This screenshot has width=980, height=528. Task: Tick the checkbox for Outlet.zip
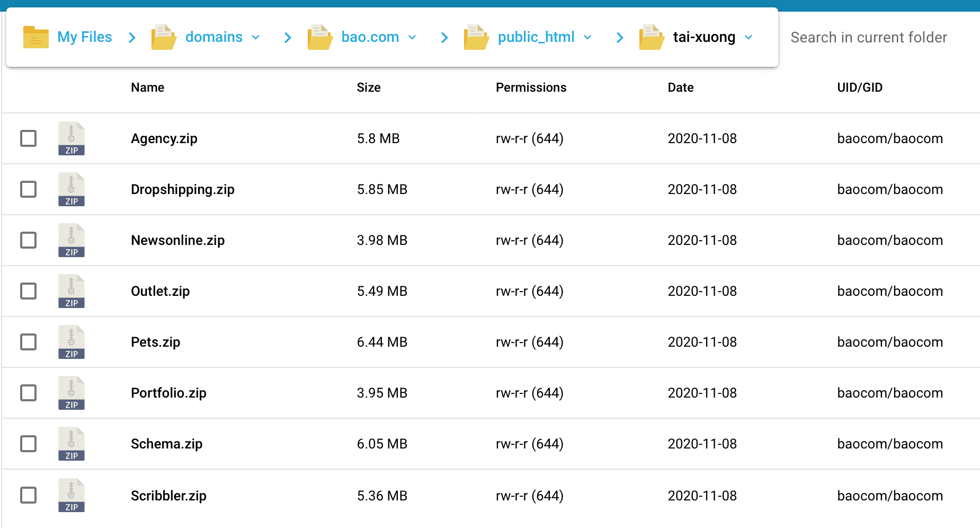pos(28,291)
